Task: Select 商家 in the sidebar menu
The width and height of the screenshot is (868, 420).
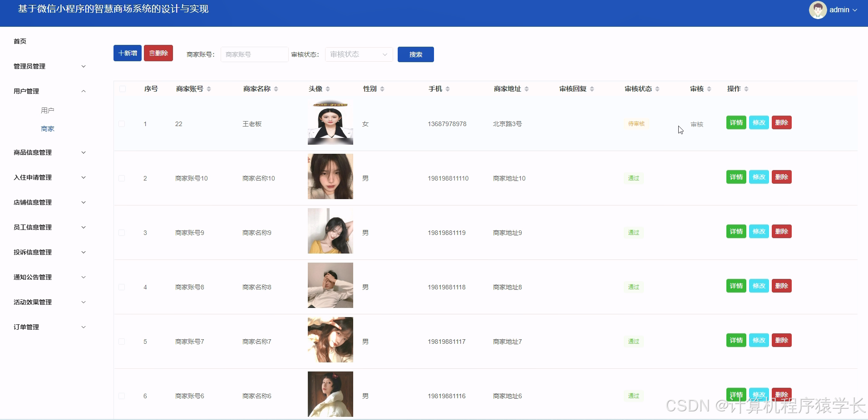Action: click(47, 129)
